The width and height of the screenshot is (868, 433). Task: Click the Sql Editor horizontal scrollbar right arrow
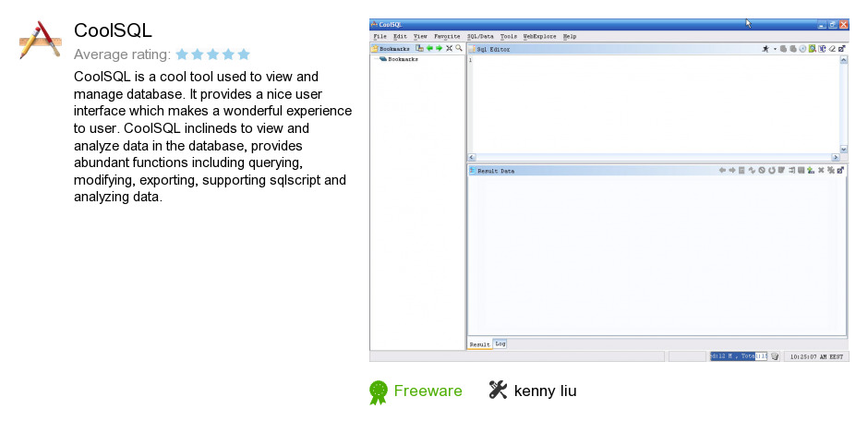tap(836, 158)
